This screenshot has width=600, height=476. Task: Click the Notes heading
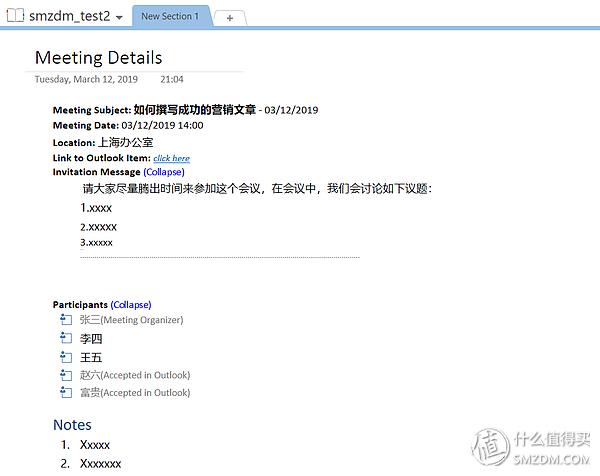pos(72,425)
